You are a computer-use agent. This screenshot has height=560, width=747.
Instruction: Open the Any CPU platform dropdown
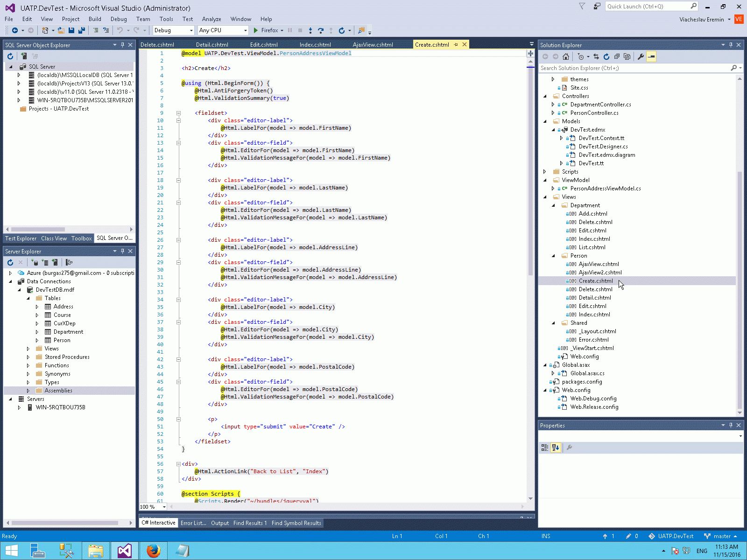246,30
